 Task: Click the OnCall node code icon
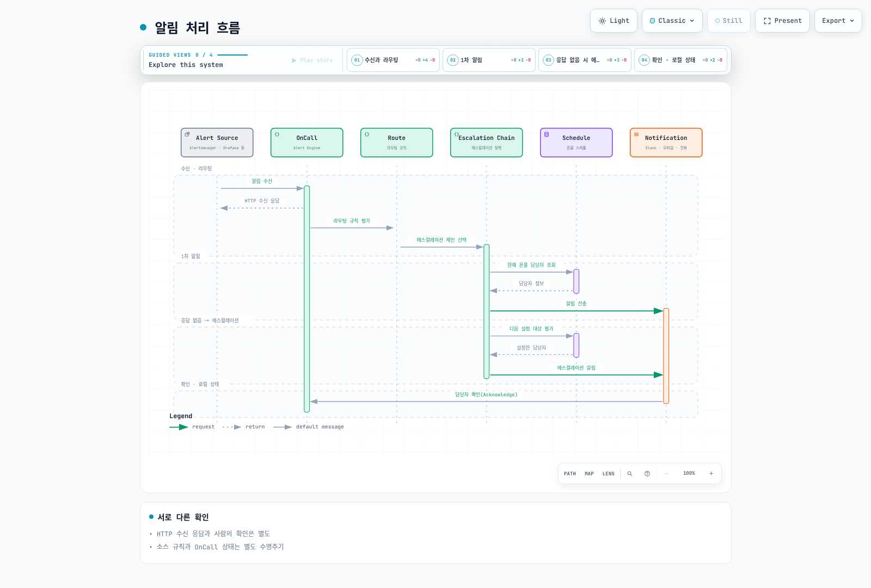pos(277,134)
